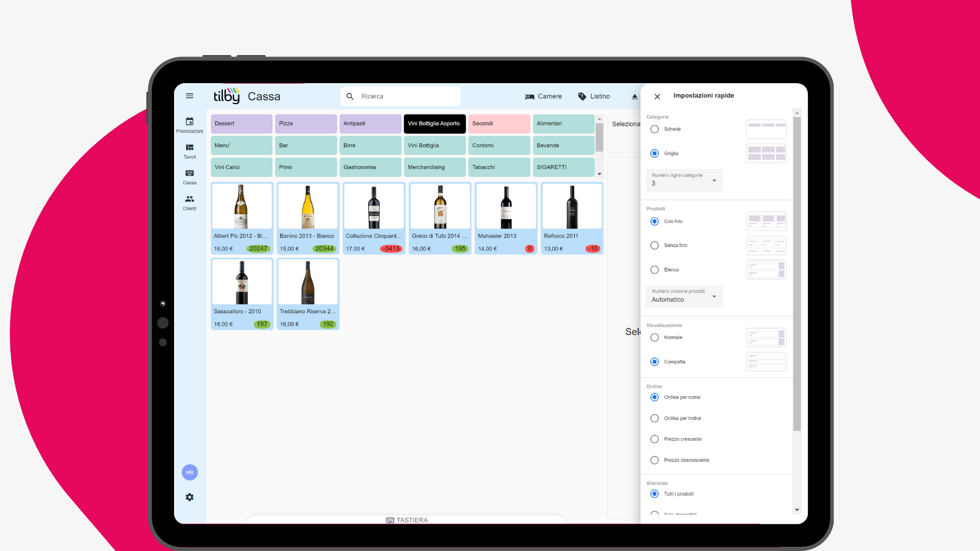Click the Compatta view preview icon
Viewport: 980px width, 551px height.
coord(766,362)
